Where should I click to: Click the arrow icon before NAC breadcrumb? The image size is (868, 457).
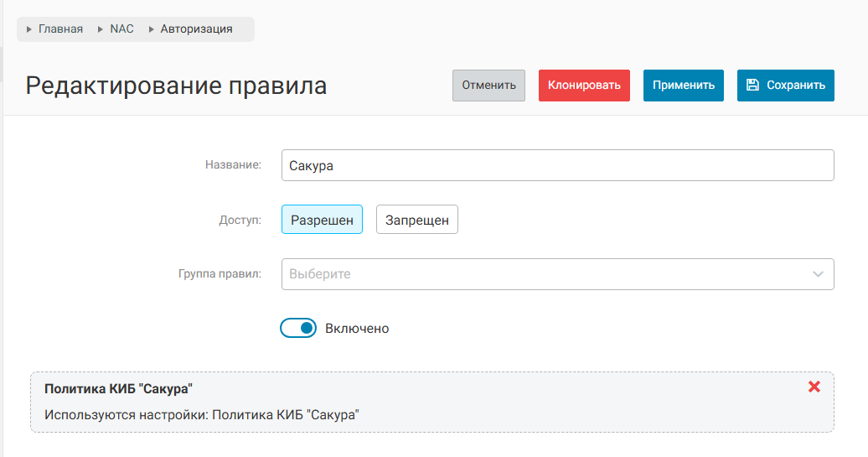[x=101, y=29]
